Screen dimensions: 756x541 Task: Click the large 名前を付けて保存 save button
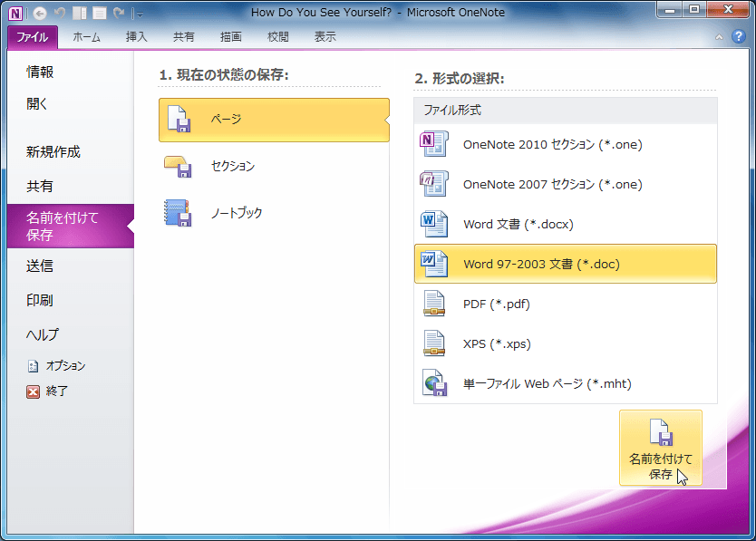click(x=661, y=448)
